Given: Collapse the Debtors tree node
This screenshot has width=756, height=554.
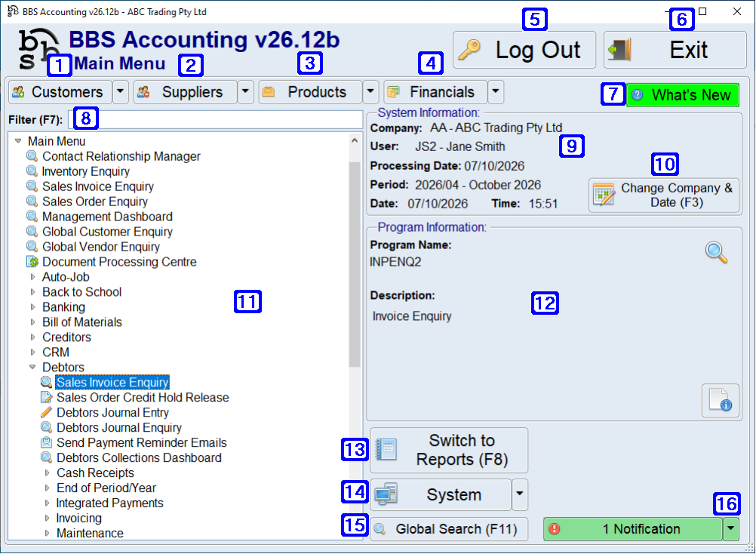Looking at the screenshot, I should coord(32,368).
